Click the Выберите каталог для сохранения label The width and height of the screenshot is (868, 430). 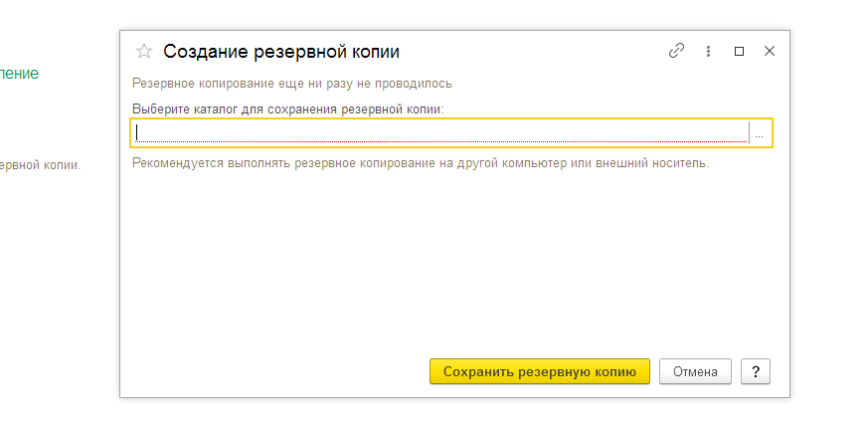[287, 107]
